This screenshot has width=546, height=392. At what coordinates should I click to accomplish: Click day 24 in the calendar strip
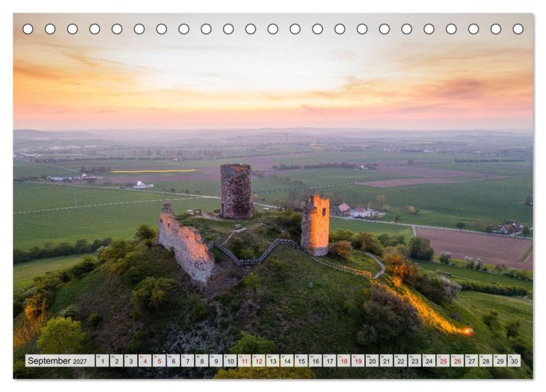(x=429, y=361)
